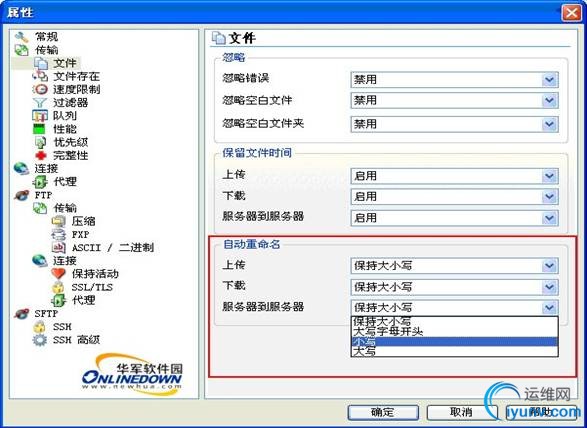Click the 速度限制 gauge icon
Screen dimensions: 587x428
(x=40, y=89)
